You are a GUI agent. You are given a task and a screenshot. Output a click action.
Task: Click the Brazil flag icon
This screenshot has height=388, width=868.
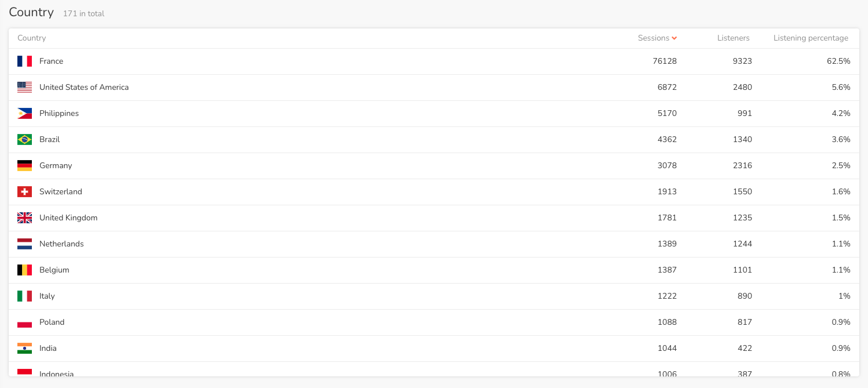point(24,139)
